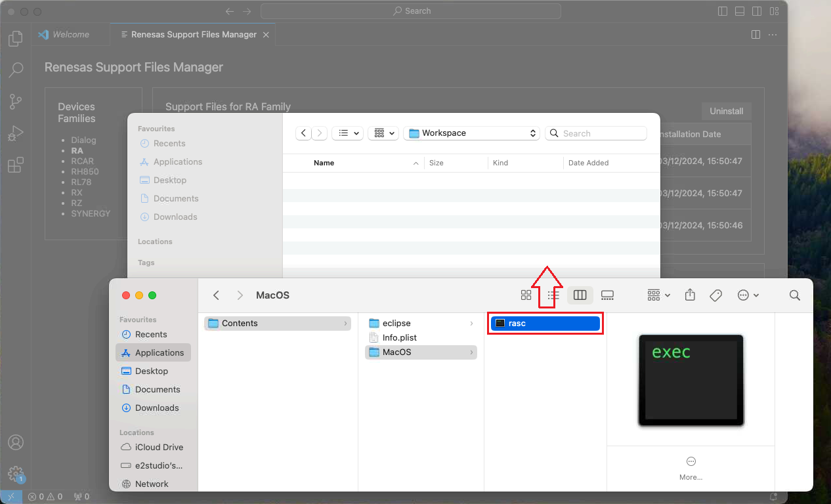Click the Finder Edit Tags button

[x=716, y=295]
